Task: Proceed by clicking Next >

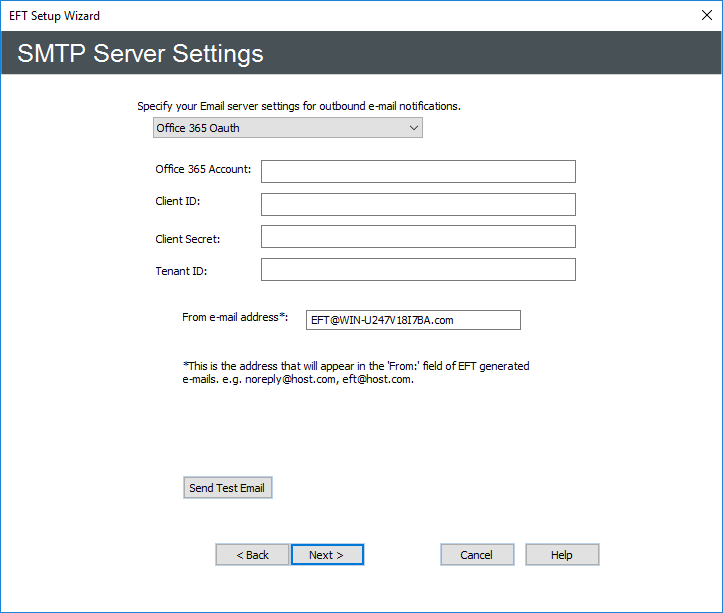Action: pos(326,555)
